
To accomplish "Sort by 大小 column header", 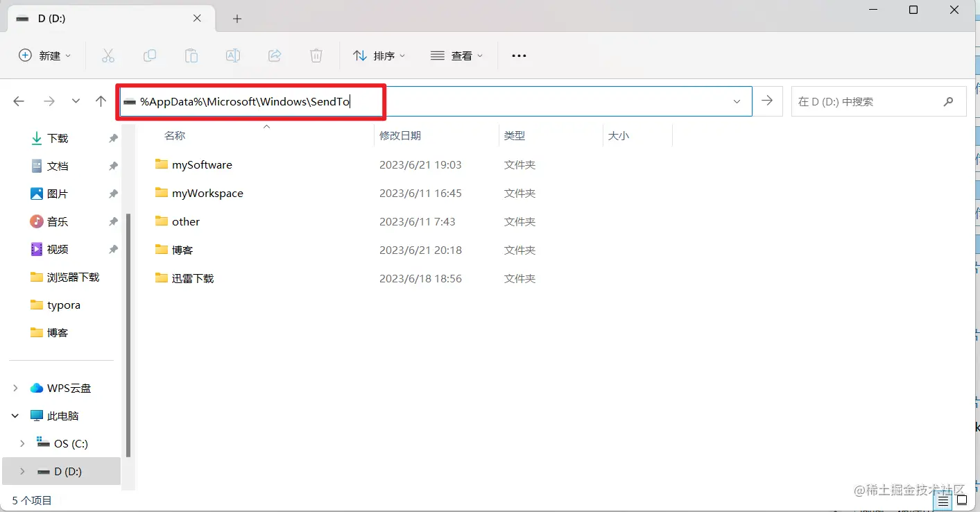I will coord(619,136).
